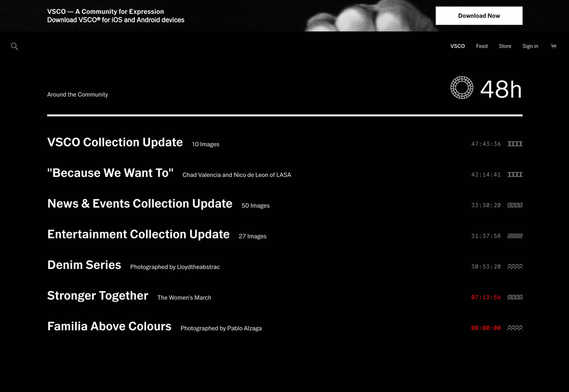The height and width of the screenshot is (392, 569).
Task: Click the 42:14:41 countdown timer
Action: [x=486, y=175]
